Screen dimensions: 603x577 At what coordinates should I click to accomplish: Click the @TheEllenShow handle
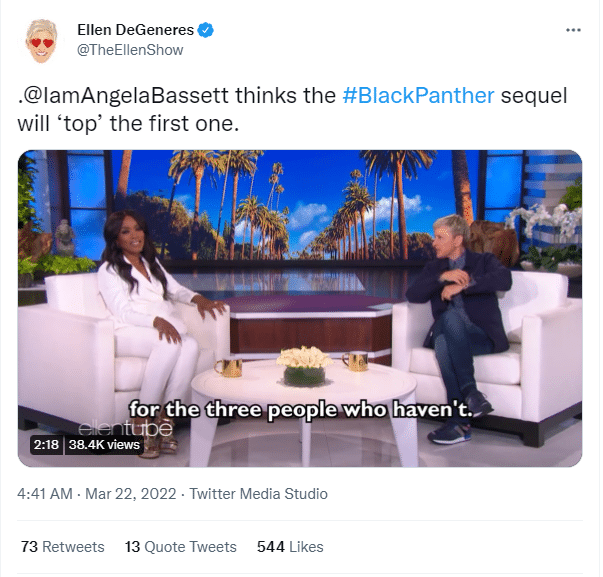coord(130,50)
